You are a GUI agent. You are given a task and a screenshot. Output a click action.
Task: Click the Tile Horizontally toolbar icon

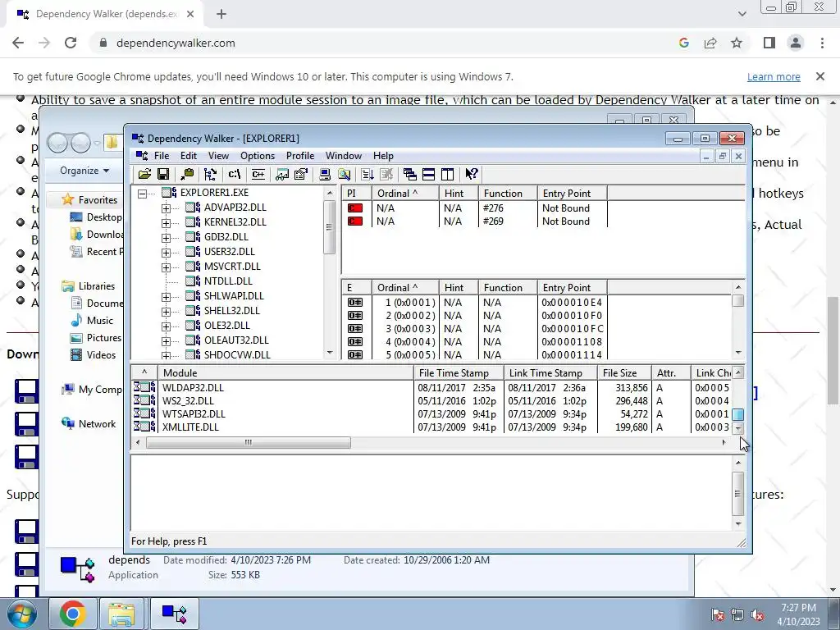[x=428, y=174]
